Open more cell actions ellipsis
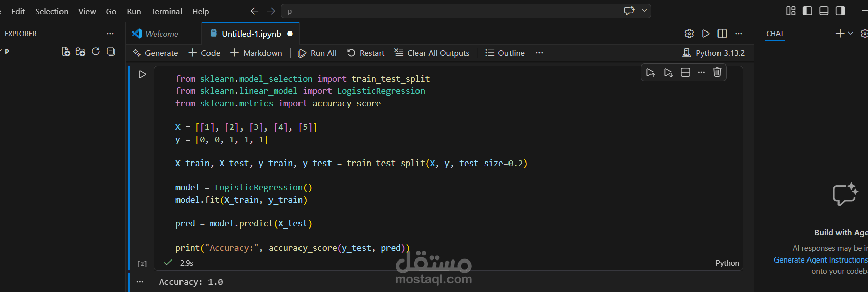Screen dimensions: 868x292 pyautogui.click(x=701, y=72)
